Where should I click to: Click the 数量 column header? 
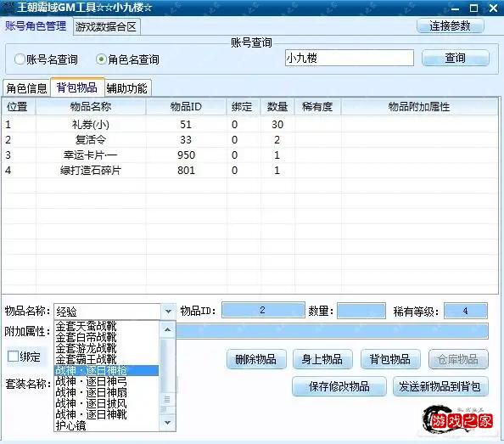[x=277, y=107]
